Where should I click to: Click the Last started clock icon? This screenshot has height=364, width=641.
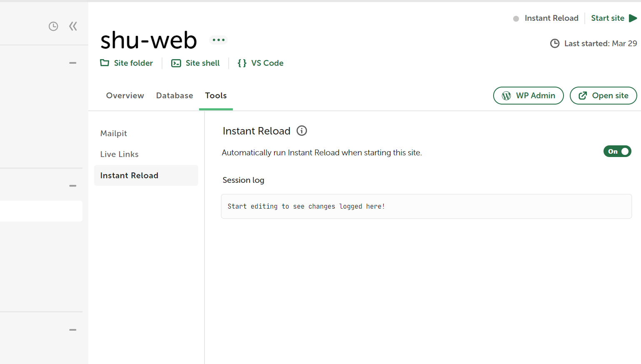point(555,43)
